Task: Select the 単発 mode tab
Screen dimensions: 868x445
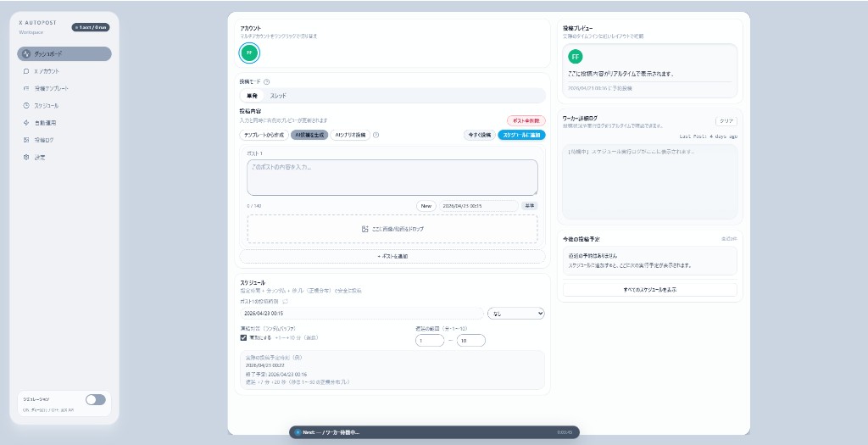Action: (252, 96)
